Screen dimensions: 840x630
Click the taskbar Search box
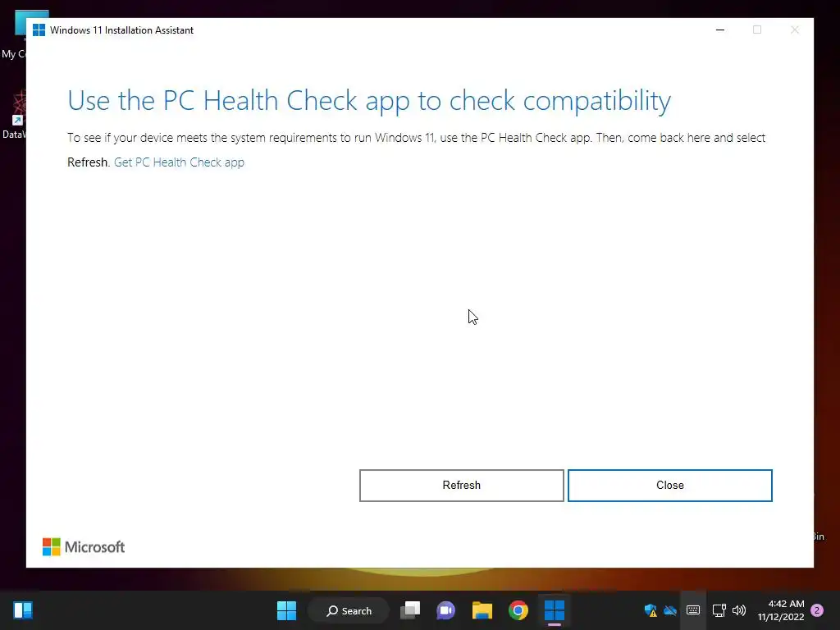[349, 610]
